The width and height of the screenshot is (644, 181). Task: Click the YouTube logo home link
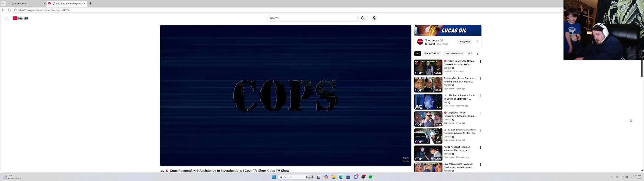(20, 18)
